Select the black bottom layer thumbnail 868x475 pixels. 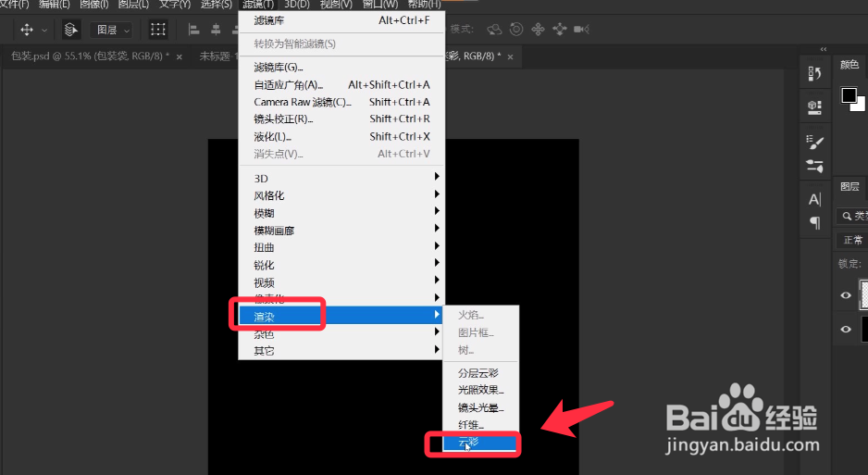click(x=864, y=329)
